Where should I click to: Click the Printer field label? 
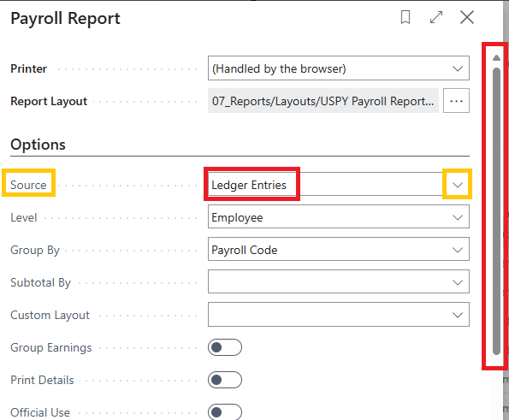click(28, 68)
